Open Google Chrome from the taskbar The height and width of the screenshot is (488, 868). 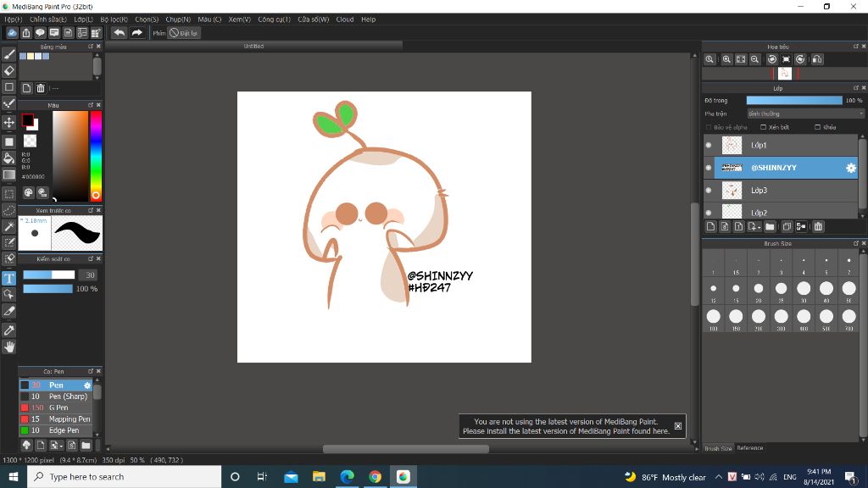(375, 477)
